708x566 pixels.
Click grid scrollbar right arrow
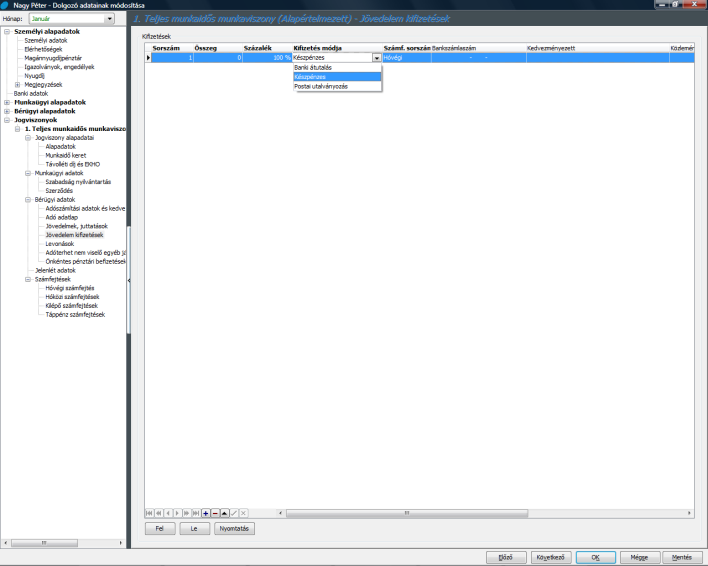pyautogui.click(x=689, y=513)
